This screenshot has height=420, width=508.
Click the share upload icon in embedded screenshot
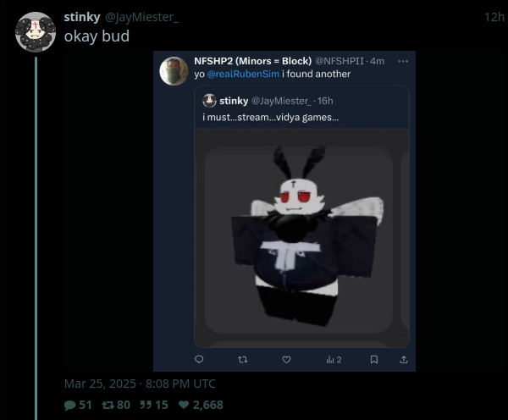(x=404, y=359)
